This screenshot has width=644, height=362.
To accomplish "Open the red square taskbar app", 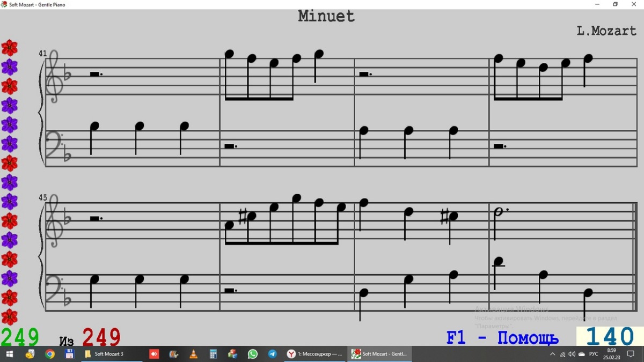I will pos(154,354).
